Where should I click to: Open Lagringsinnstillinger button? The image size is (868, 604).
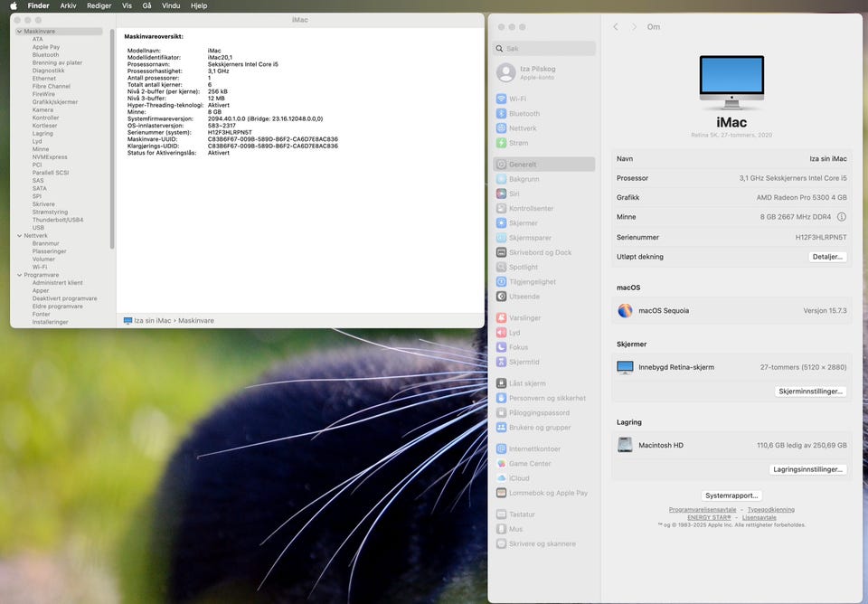807,469
